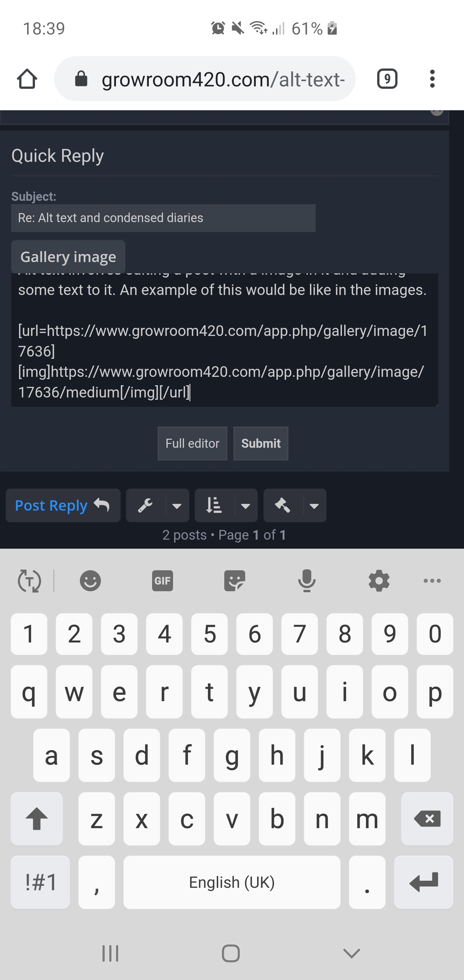Toggle the text translate keyboard icon
The image size is (464, 980).
[29, 581]
